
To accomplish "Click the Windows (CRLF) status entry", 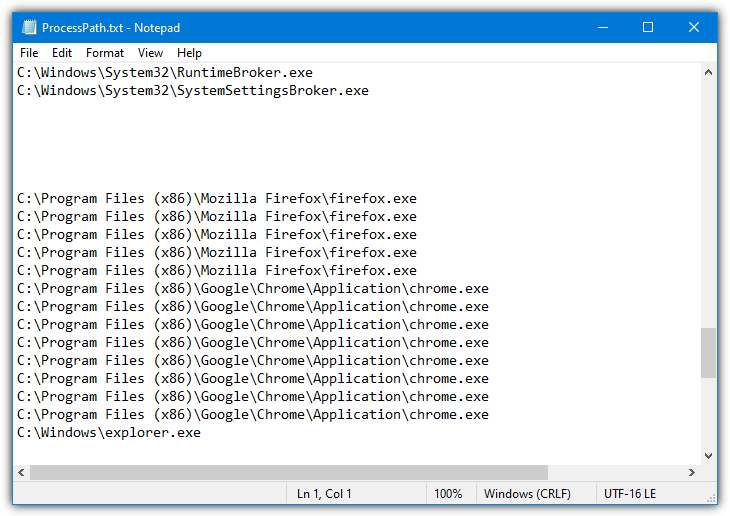I will (527, 494).
